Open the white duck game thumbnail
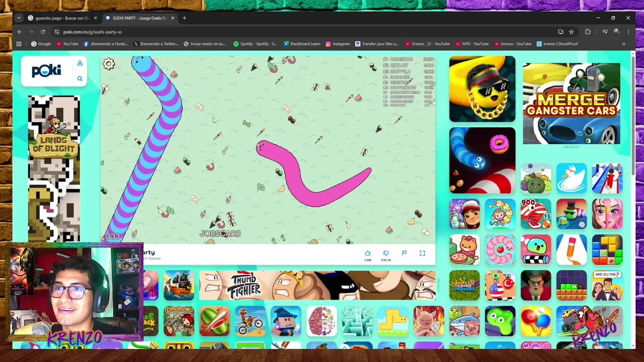The width and height of the screenshot is (644, 362). (x=572, y=178)
